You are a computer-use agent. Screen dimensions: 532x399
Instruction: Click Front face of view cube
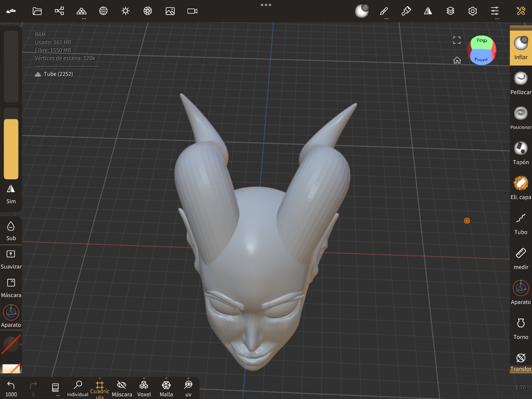pos(481,58)
